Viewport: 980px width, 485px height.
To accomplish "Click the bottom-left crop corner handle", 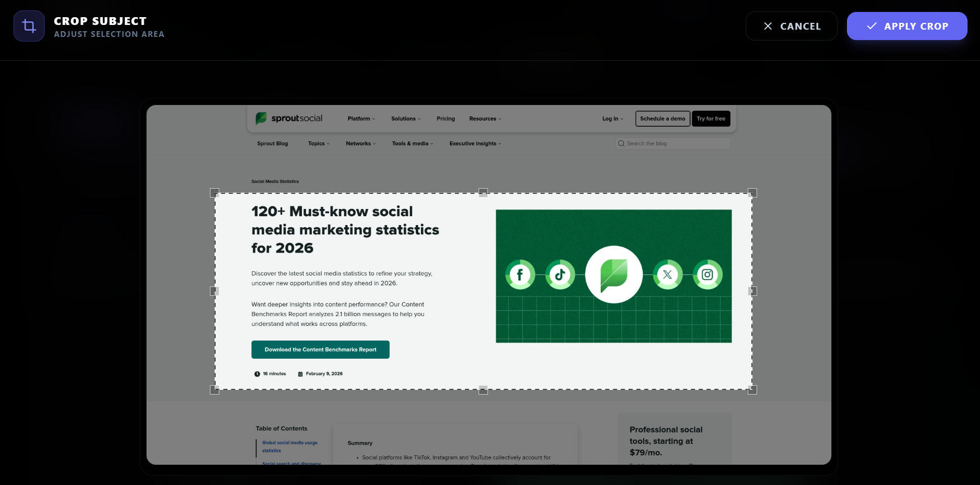I will point(215,390).
